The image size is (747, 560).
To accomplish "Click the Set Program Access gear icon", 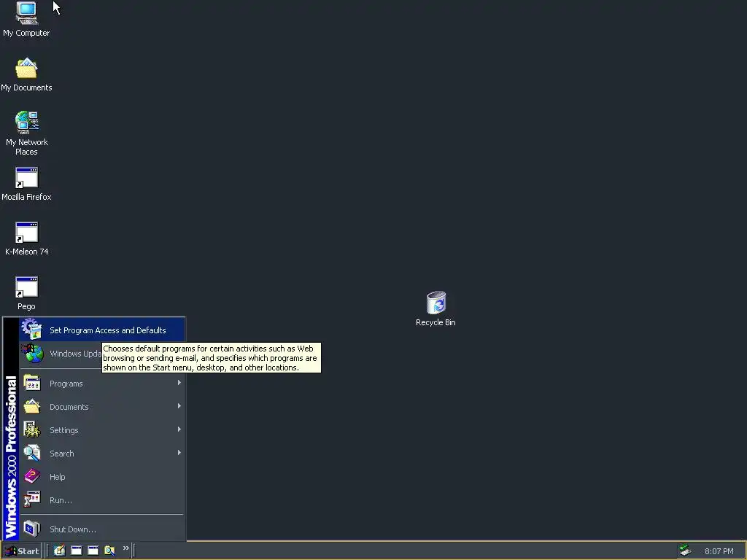I will pos(32,329).
